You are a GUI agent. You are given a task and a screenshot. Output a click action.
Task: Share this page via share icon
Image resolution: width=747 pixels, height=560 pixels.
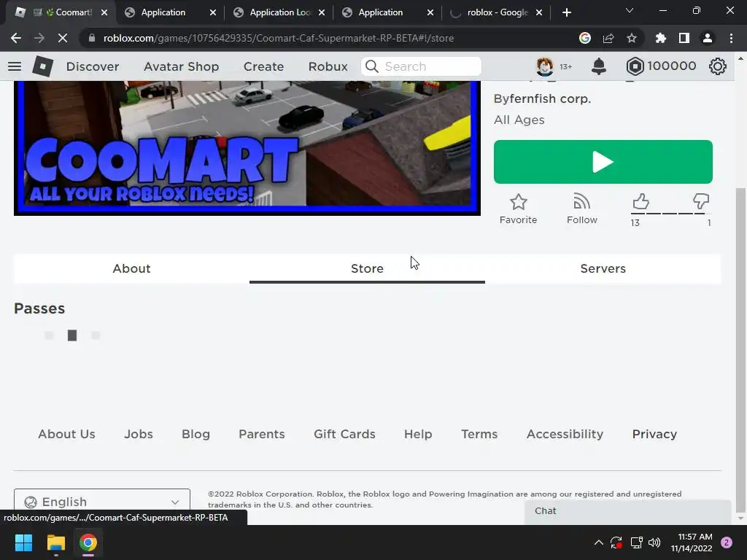pos(608,38)
